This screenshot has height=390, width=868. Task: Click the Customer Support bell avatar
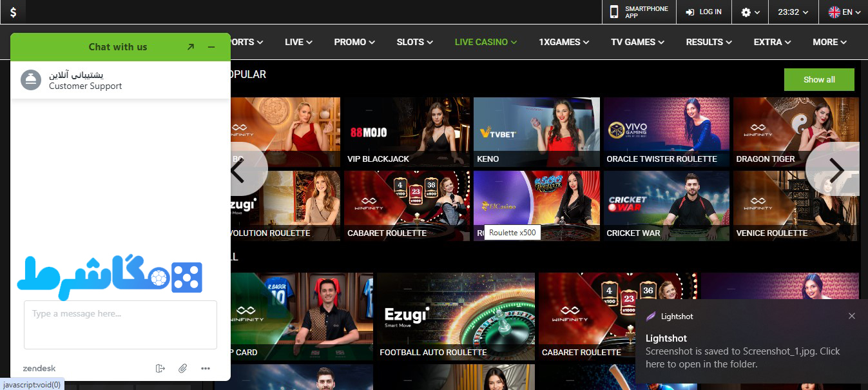(31, 80)
